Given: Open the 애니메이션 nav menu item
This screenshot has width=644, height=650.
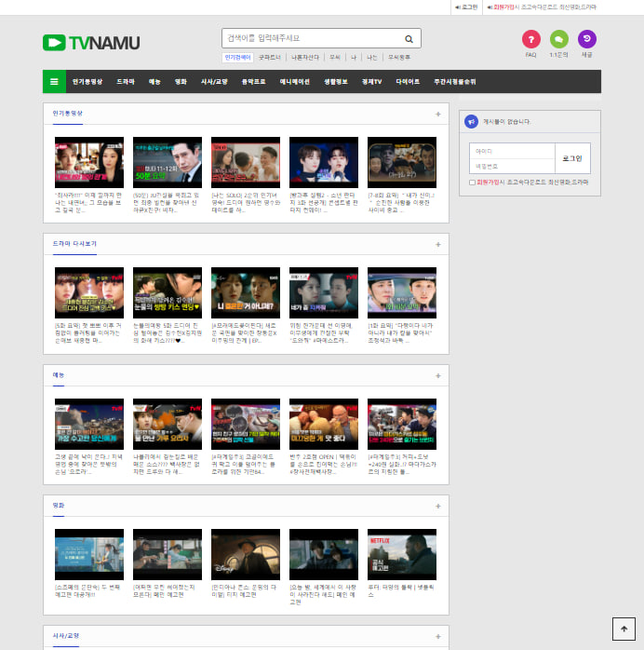Looking at the screenshot, I should [294, 82].
